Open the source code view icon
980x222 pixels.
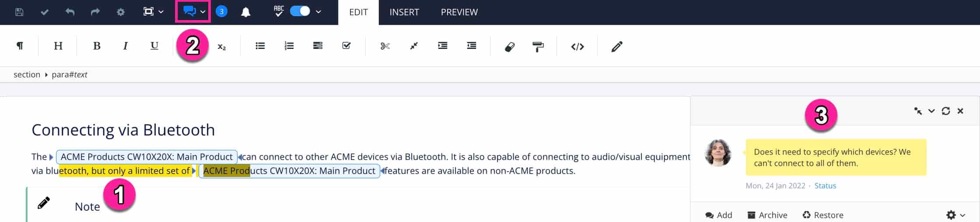pyautogui.click(x=577, y=46)
